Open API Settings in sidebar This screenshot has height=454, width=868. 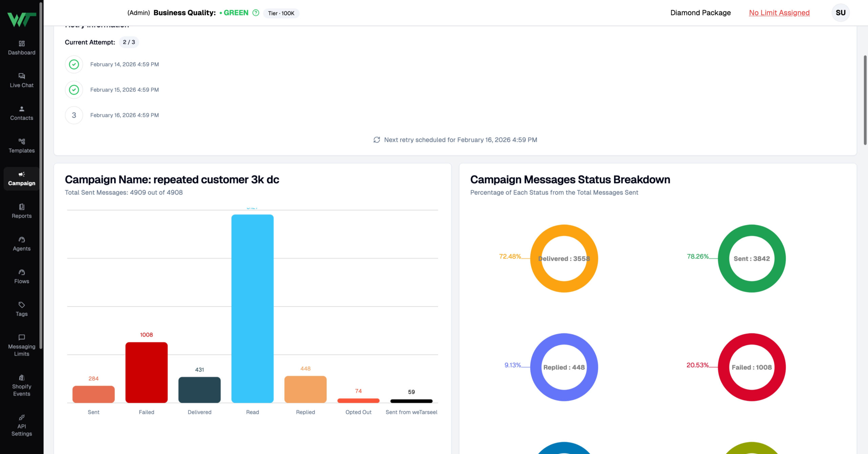click(22, 425)
